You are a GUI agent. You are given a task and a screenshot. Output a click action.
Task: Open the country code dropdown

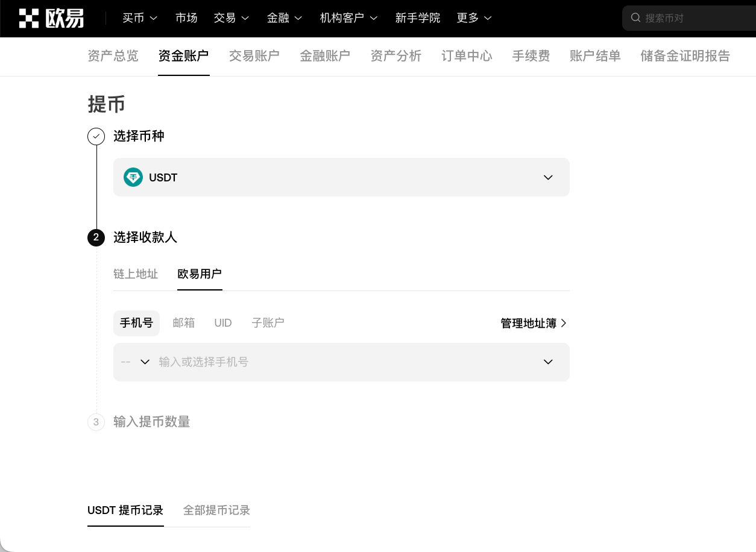(x=136, y=362)
